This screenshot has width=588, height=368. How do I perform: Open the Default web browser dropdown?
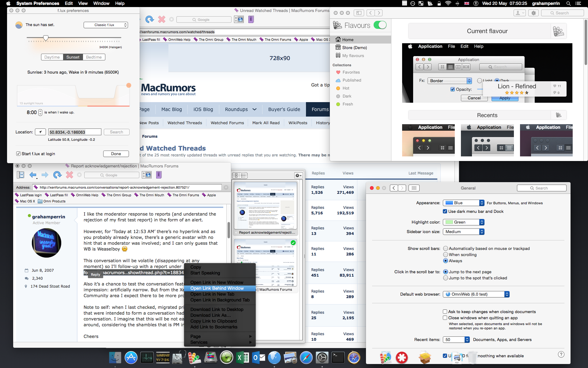(x=476, y=294)
